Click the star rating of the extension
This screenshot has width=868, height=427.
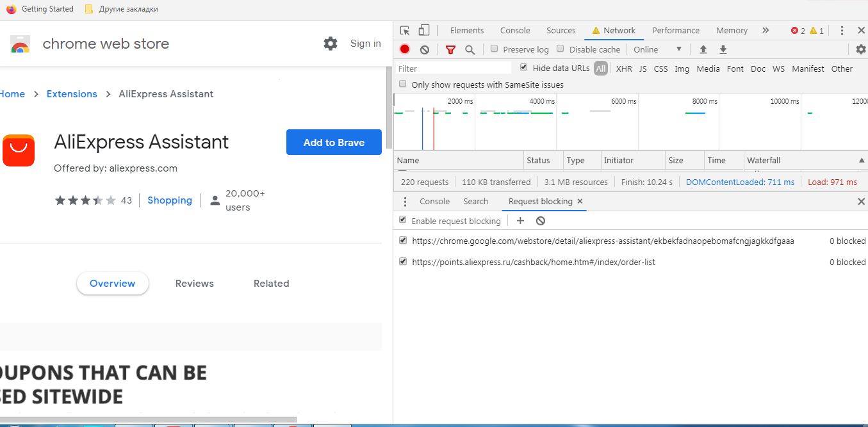coord(85,200)
